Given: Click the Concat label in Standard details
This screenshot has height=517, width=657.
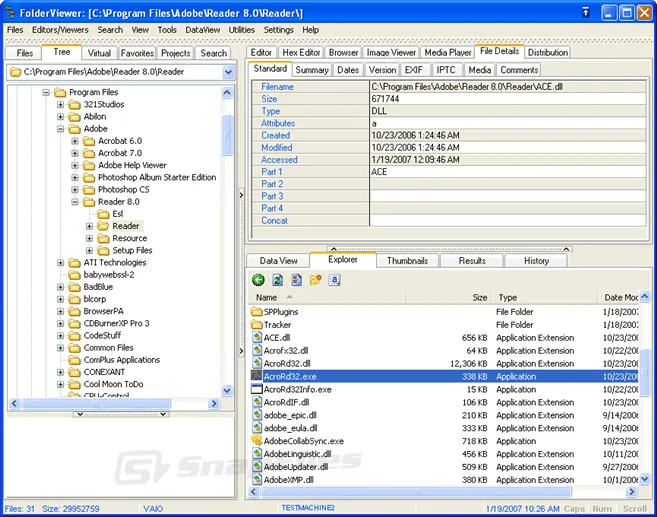Looking at the screenshot, I should click(x=274, y=220).
